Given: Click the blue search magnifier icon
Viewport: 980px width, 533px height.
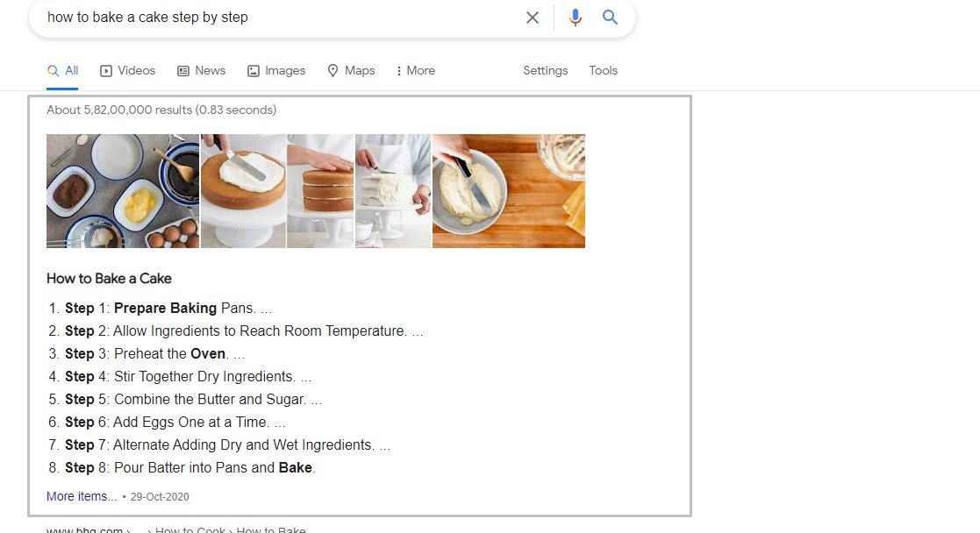Looking at the screenshot, I should tap(611, 18).
